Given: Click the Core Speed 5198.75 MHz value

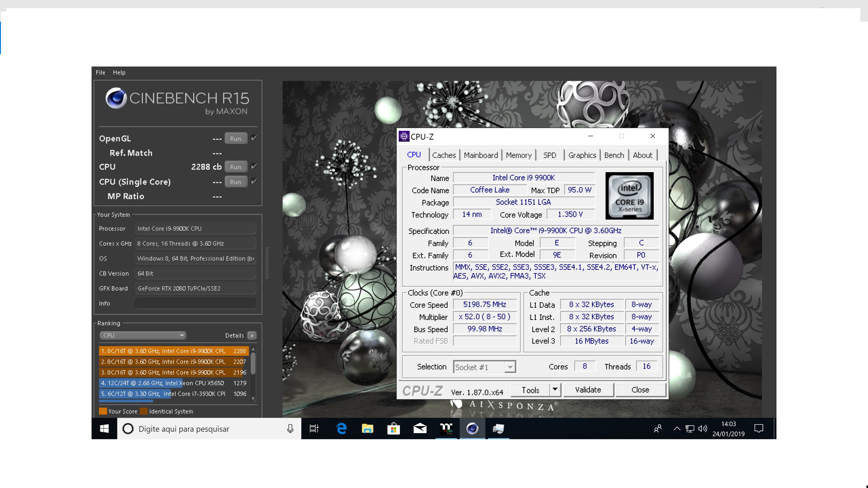Looking at the screenshot, I should coord(485,305).
